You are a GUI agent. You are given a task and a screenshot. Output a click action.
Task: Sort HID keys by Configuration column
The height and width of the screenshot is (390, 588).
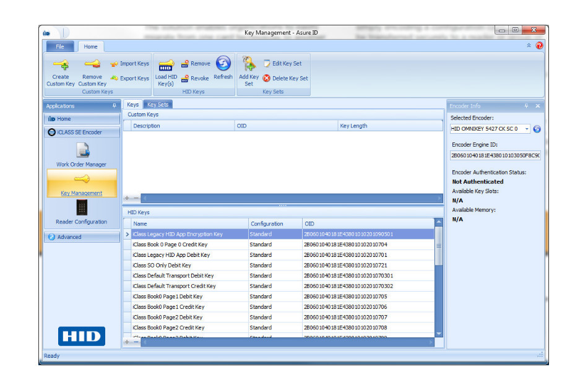coord(275,224)
